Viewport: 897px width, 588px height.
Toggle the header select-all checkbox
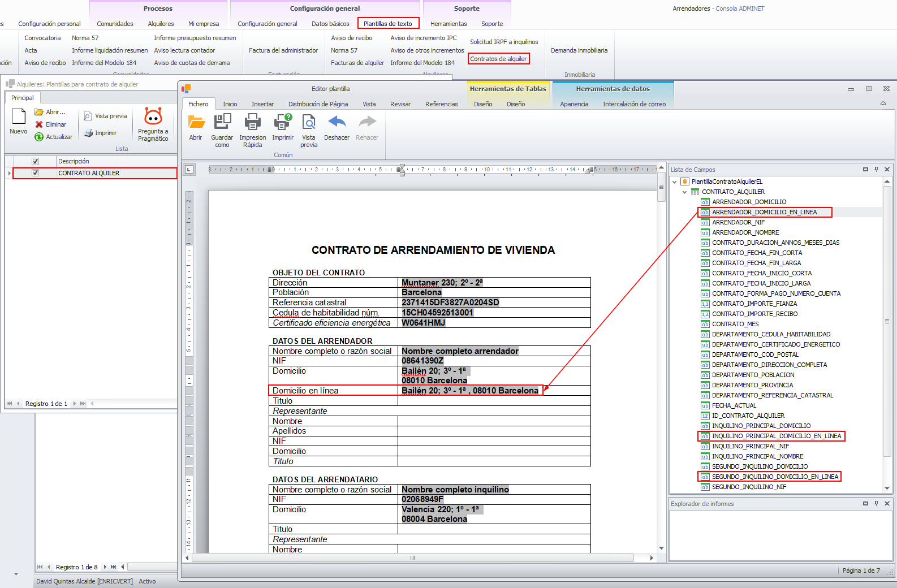pyautogui.click(x=36, y=161)
